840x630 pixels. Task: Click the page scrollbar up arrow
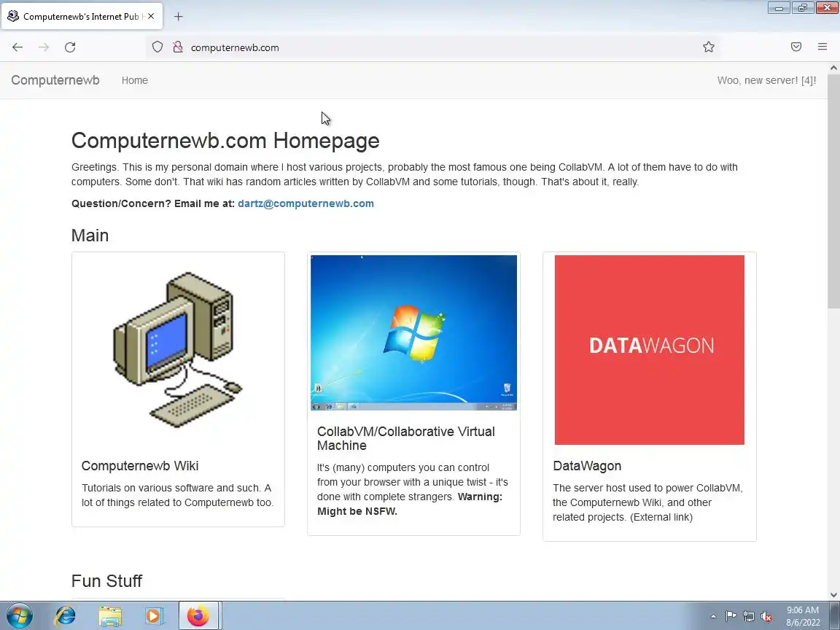tap(833, 68)
